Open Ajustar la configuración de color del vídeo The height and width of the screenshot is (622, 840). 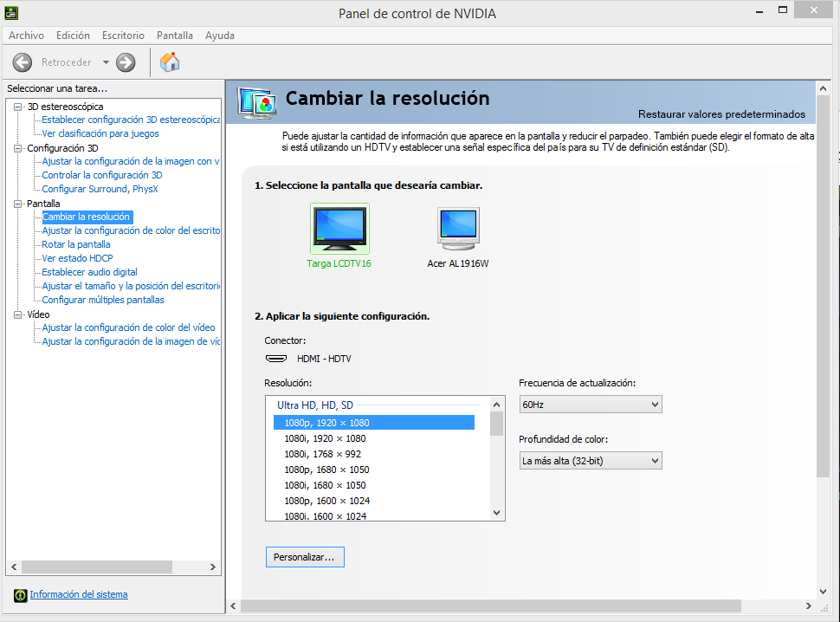(128, 327)
